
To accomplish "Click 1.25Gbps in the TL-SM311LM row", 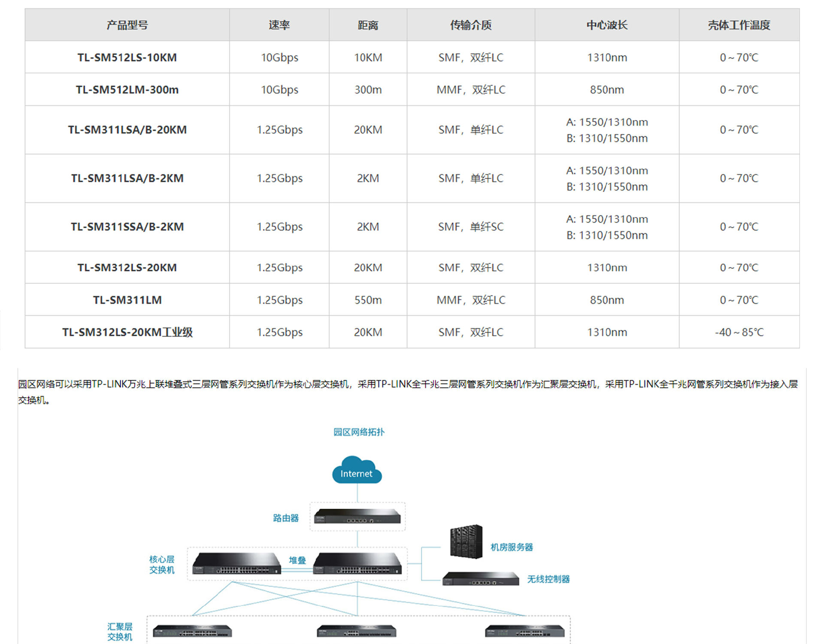I will tap(279, 299).
